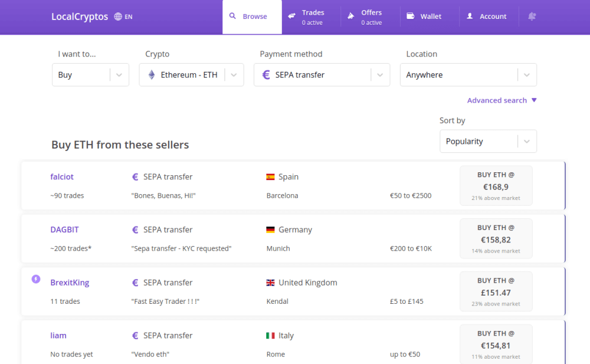Screen dimensions: 590x364
Task: Click the Browse magnifier icon
Action: click(234, 16)
